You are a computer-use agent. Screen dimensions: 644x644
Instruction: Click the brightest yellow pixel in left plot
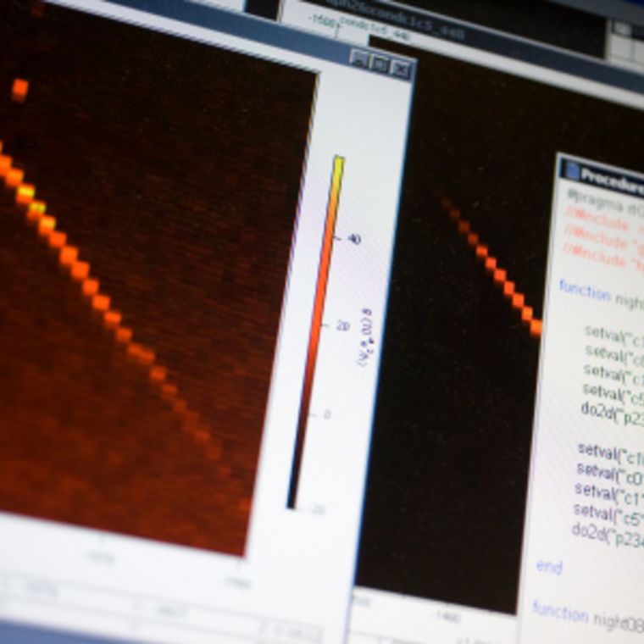tap(37, 207)
